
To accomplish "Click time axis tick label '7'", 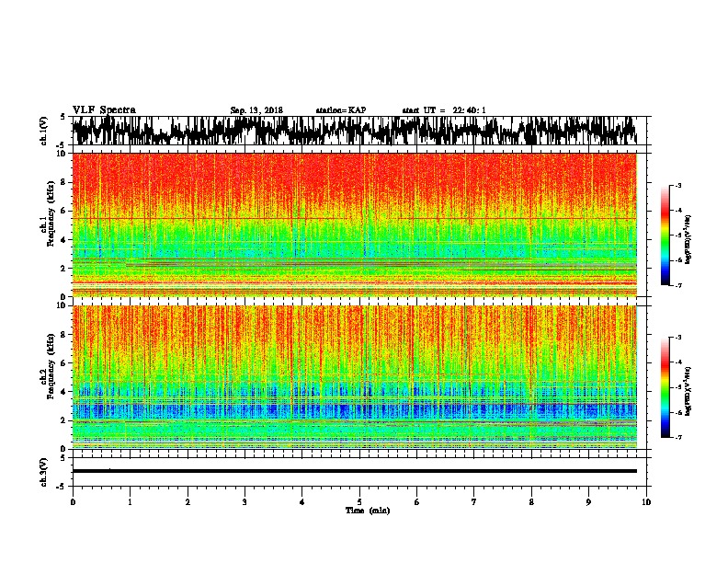I will [474, 502].
